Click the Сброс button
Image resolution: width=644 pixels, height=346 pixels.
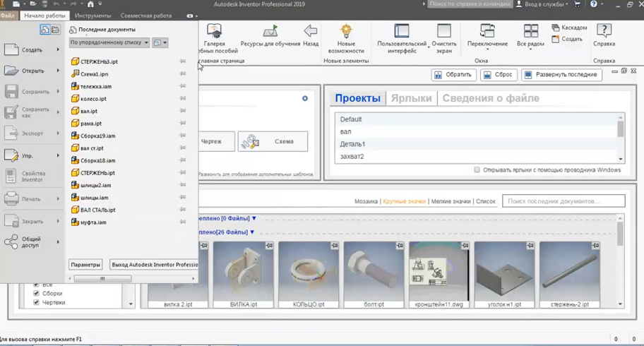tap(499, 75)
